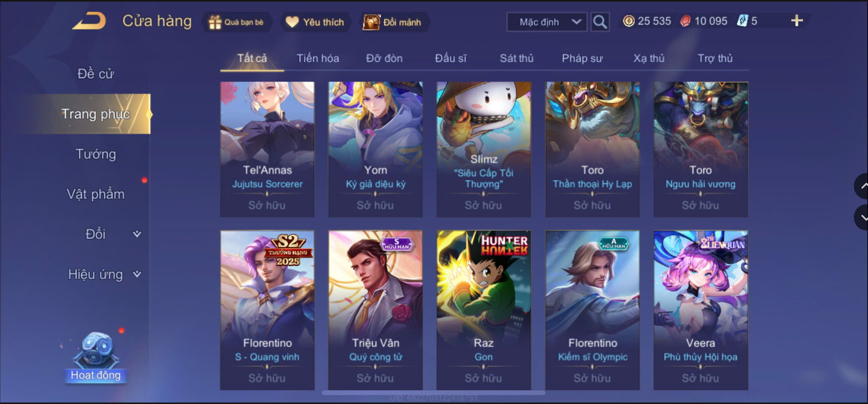Open the Quà bạn bè button

pos(236,22)
